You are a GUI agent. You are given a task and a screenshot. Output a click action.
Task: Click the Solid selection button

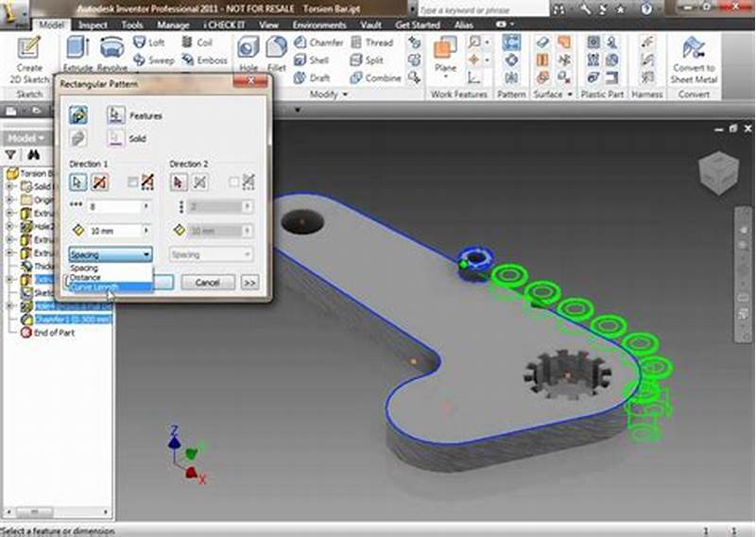pyautogui.click(x=115, y=138)
